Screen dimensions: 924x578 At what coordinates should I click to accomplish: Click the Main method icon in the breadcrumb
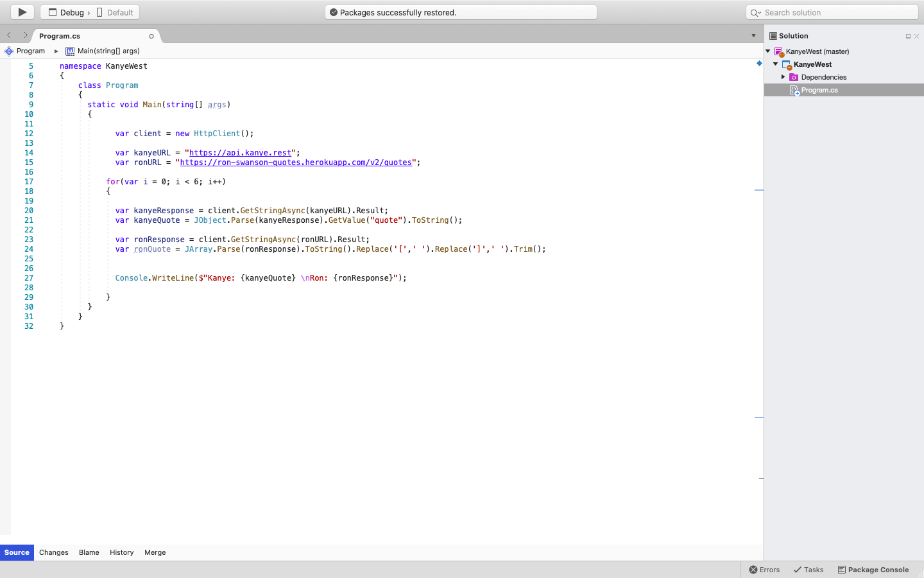point(71,51)
